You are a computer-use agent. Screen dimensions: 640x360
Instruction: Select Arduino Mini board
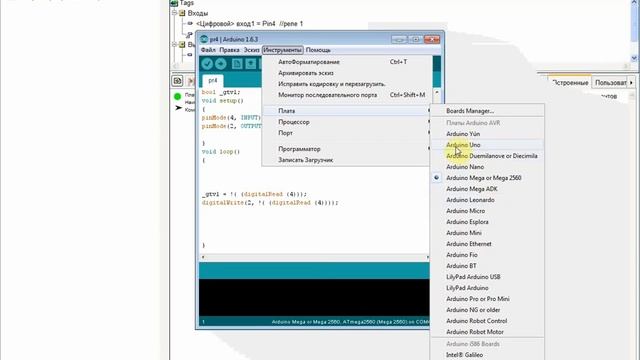tap(487, 233)
